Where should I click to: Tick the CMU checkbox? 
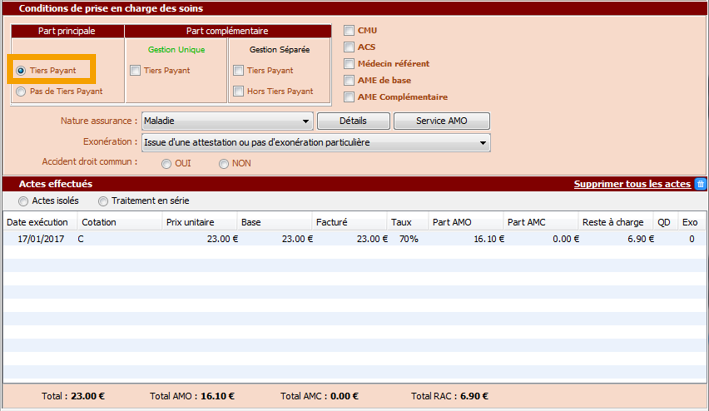coord(349,31)
